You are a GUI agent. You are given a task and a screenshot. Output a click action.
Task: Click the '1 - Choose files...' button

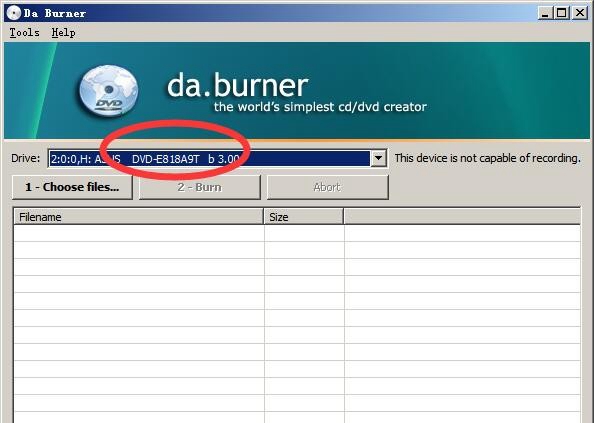click(x=72, y=187)
